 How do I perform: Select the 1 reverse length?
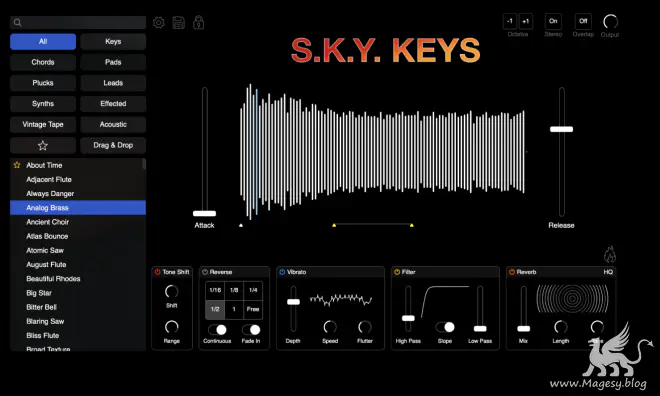(x=234, y=309)
